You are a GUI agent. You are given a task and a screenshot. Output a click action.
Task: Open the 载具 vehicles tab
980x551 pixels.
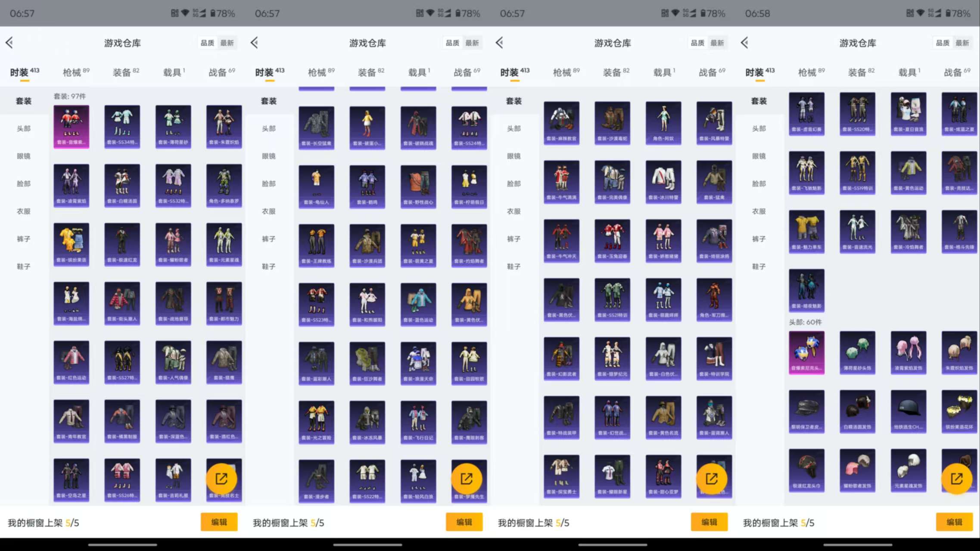click(x=173, y=72)
